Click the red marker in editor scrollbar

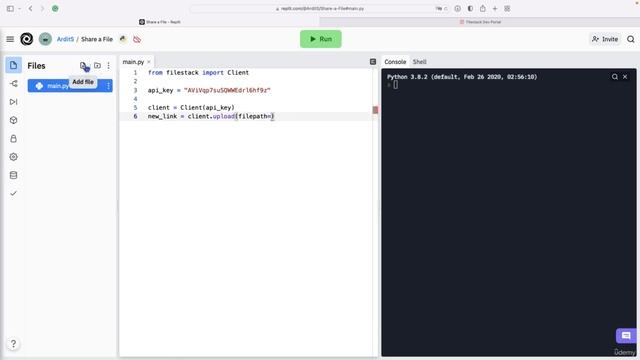point(376,110)
